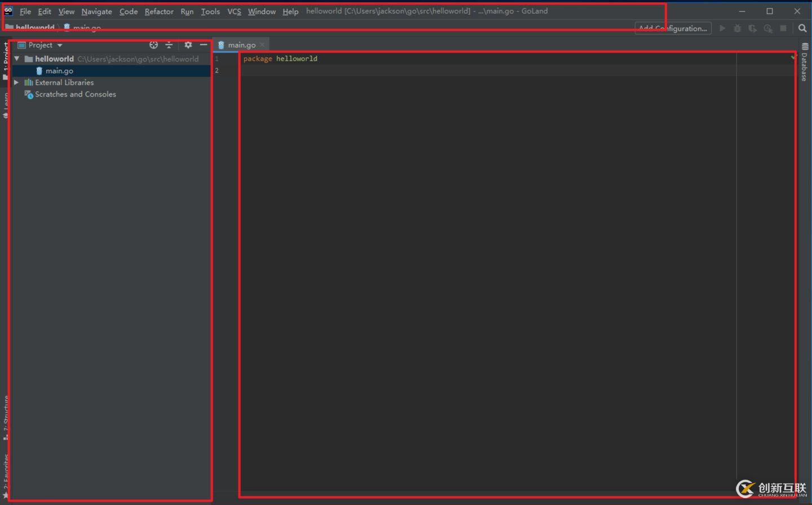Screen dimensions: 812x505
Task: Minimize the GoLand window
Action: 742,11
